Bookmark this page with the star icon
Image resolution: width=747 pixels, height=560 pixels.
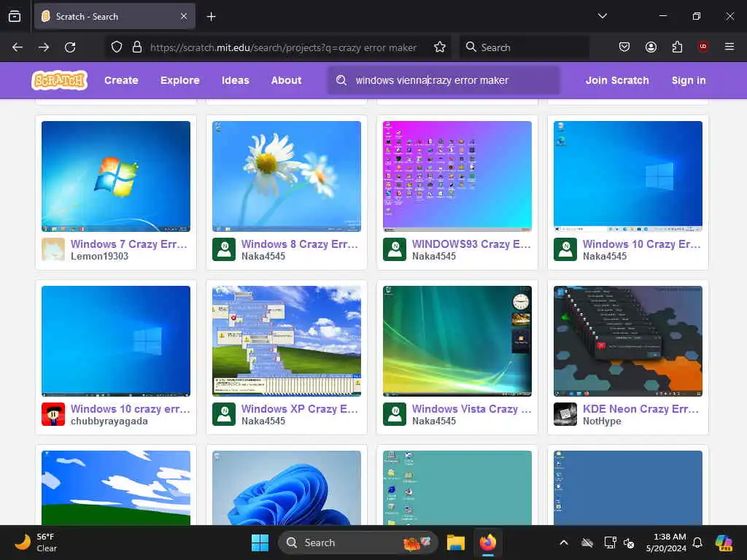[440, 47]
